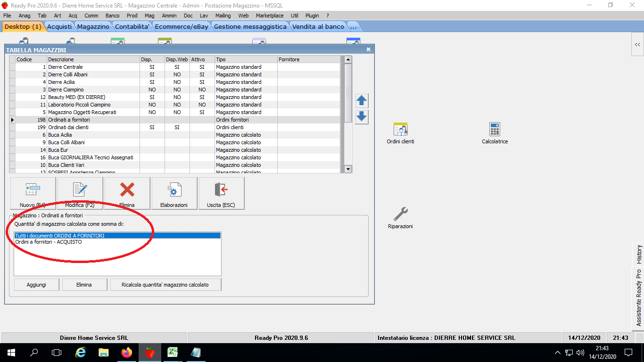Click the Uscita (ESC) exit button
This screenshot has height=362, width=644.
click(222, 193)
